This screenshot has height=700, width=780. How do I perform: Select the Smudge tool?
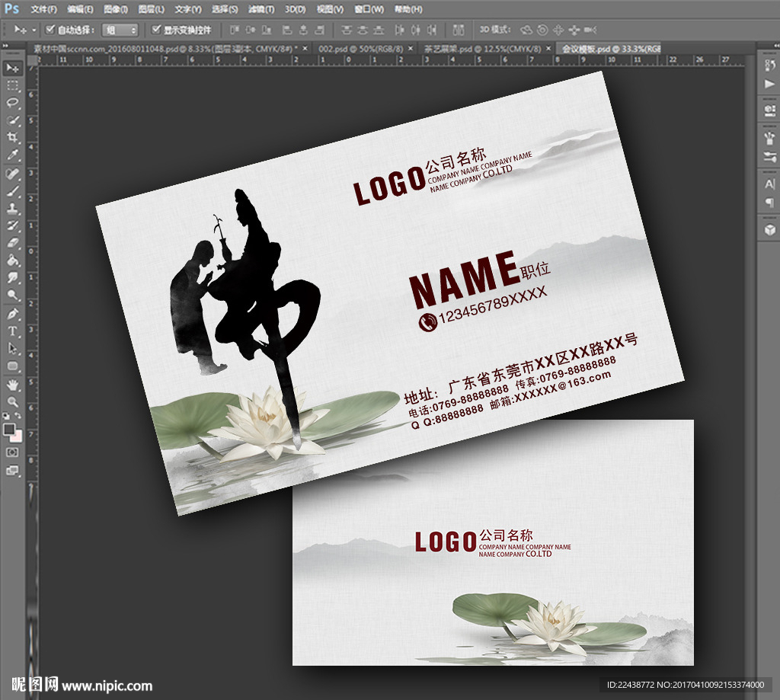12,279
